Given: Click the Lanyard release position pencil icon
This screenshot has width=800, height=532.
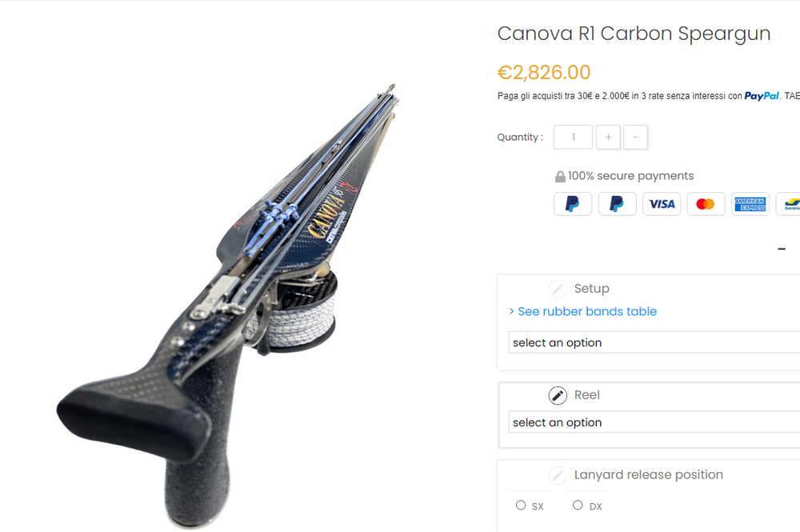Looking at the screenshot, I should [558, 475].
